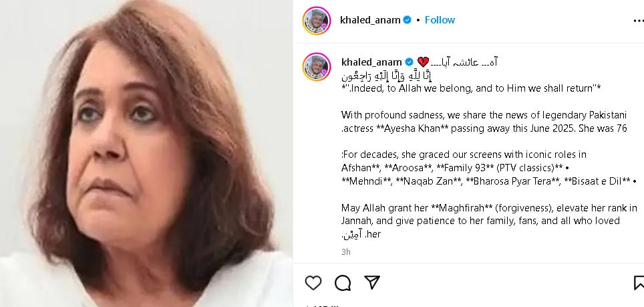Click the 3h timestamp below the caption
644x307 pixels.
[346, 252]
